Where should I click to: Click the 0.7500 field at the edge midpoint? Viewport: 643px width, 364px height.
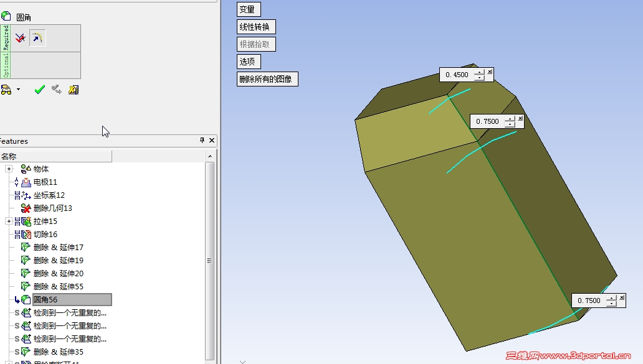point(487,121)
